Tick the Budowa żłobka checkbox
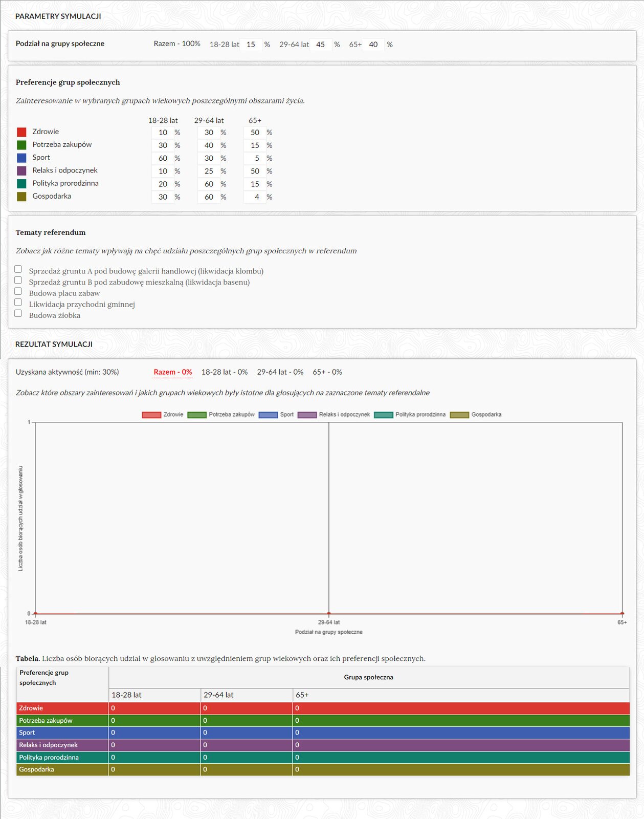 tap(18, 313)
